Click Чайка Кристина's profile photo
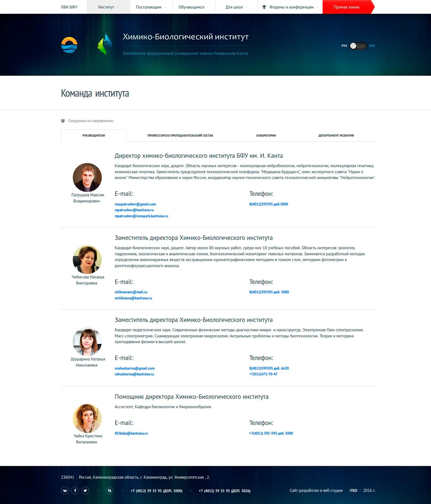 click(x=87, y=419)
